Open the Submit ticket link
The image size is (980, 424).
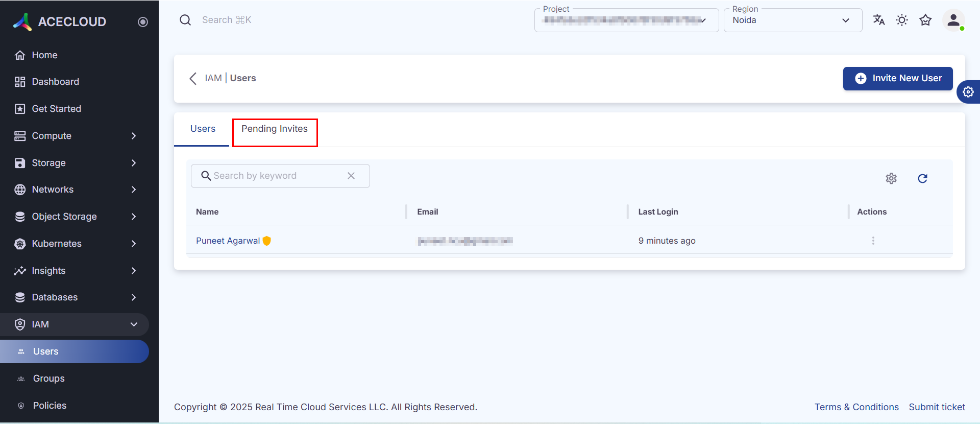pyautogui.click(x=937, y=407)
